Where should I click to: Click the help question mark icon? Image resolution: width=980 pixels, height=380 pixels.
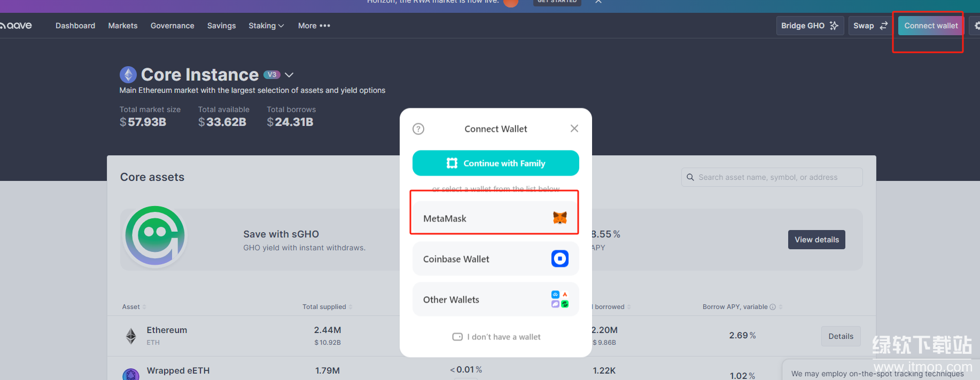[x=418, y=129]
